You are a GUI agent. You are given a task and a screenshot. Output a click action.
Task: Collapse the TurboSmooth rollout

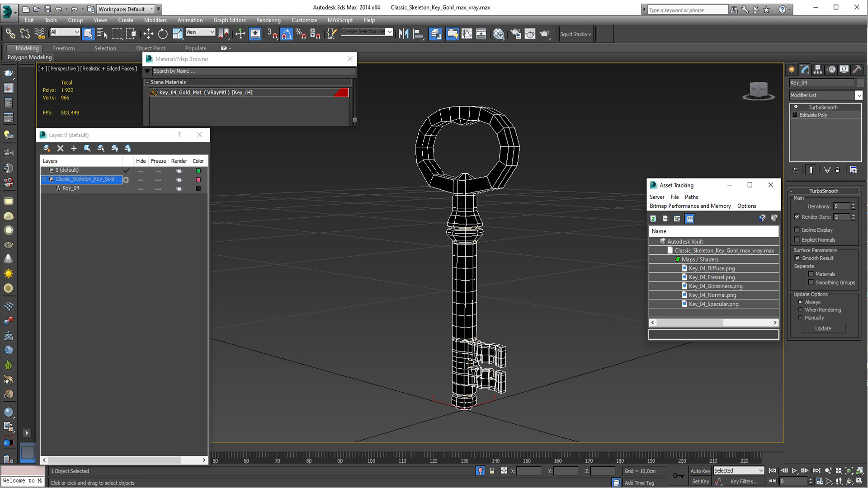tap(791, 191)
